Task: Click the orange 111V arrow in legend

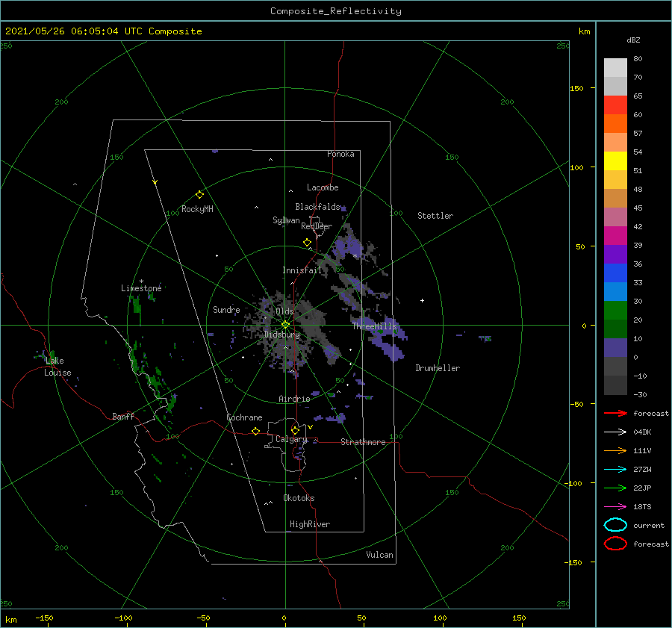Action: click(x=615, y=450)
